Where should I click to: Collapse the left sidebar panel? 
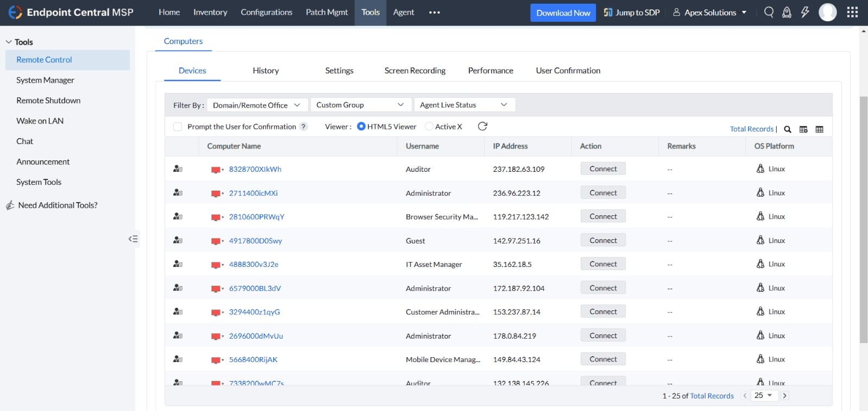tap(133, 239)
